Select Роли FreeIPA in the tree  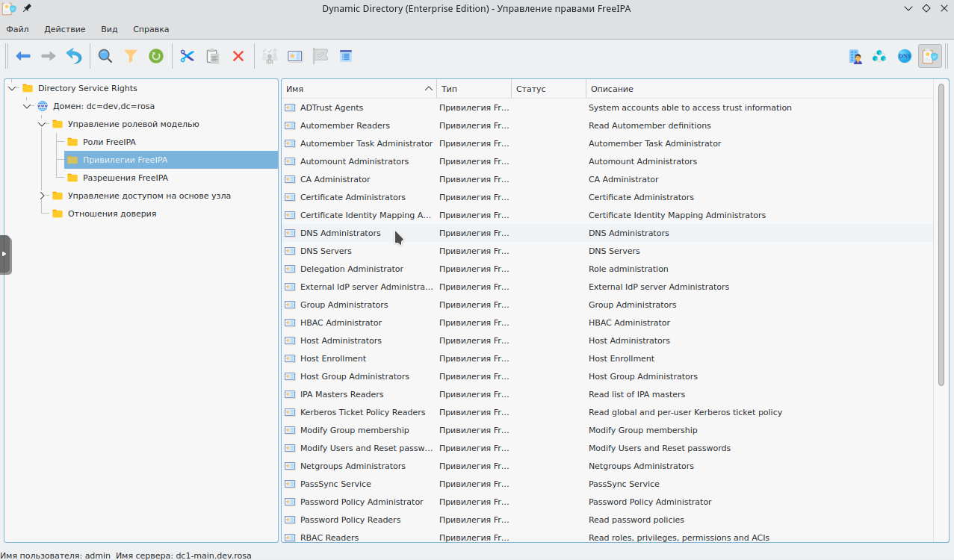(109, 142)
